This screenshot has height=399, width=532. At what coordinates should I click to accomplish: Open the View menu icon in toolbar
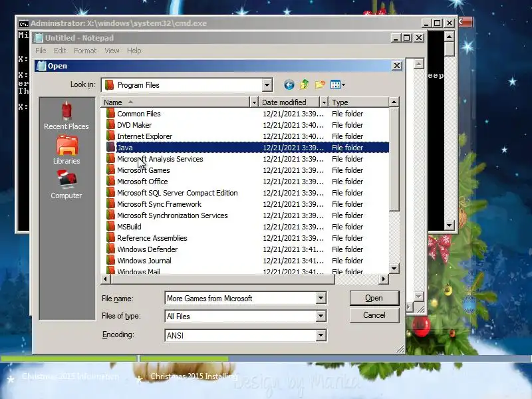(x=338, y=85)
